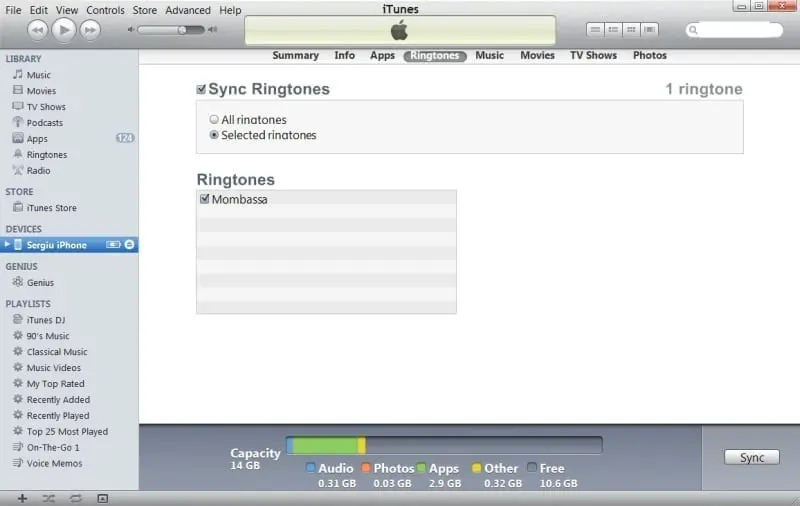Viewport: 800px width, 506px height.
Task: Click the high volume speaker icon
Action: [x=213, y=30]
